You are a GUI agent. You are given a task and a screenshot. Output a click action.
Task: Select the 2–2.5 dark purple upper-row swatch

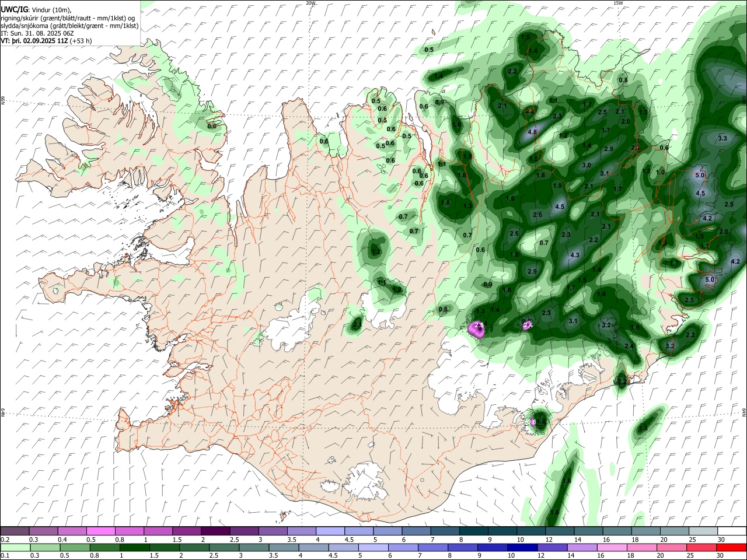coord(215,531)
